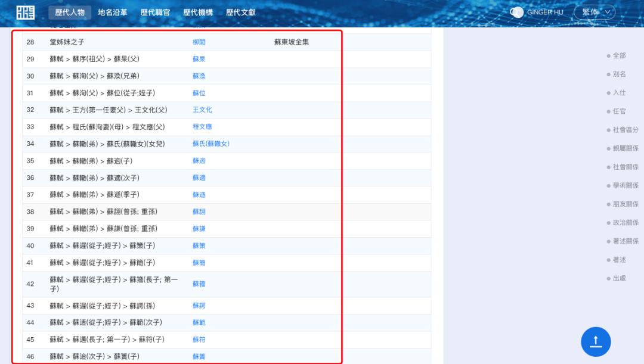This screenshot has height=364, width=644.
Task: Go to the 歷代職官 tab
Action: click(155, 13)
